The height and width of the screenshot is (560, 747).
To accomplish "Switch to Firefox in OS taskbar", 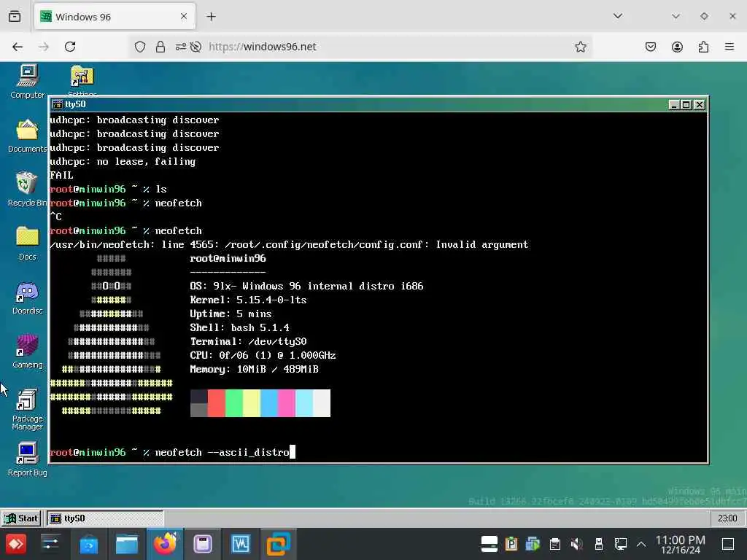I will click(x=165, y=544).
